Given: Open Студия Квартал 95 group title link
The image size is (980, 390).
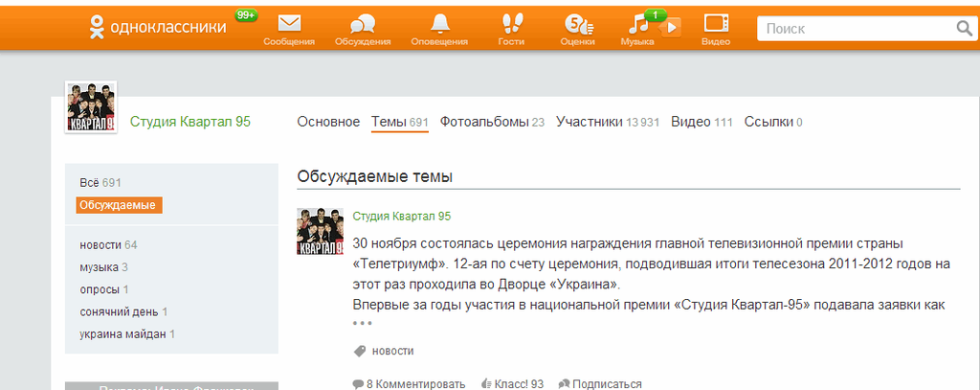Looking at the screenshot, I should coord(190,122).
